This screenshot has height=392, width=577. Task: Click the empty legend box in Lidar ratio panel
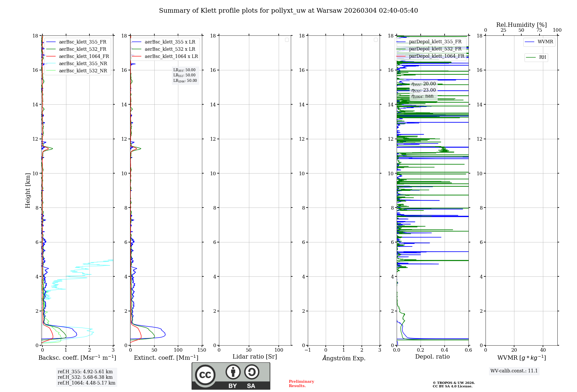287,40
